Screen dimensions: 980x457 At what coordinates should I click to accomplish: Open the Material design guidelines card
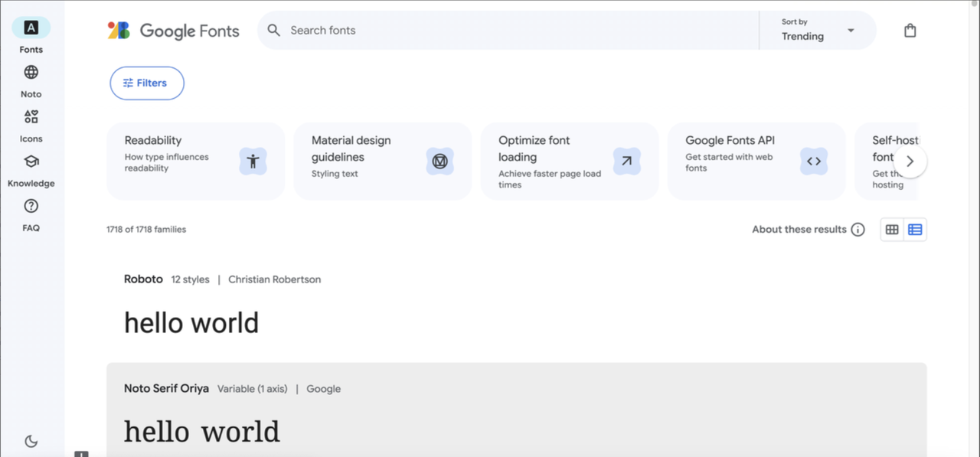382,162
